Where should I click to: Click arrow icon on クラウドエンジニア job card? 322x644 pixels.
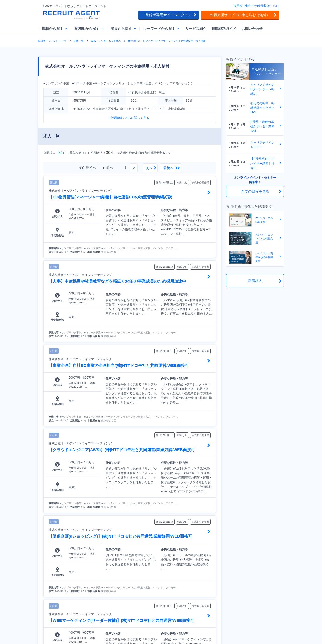(x=209, y=445)
